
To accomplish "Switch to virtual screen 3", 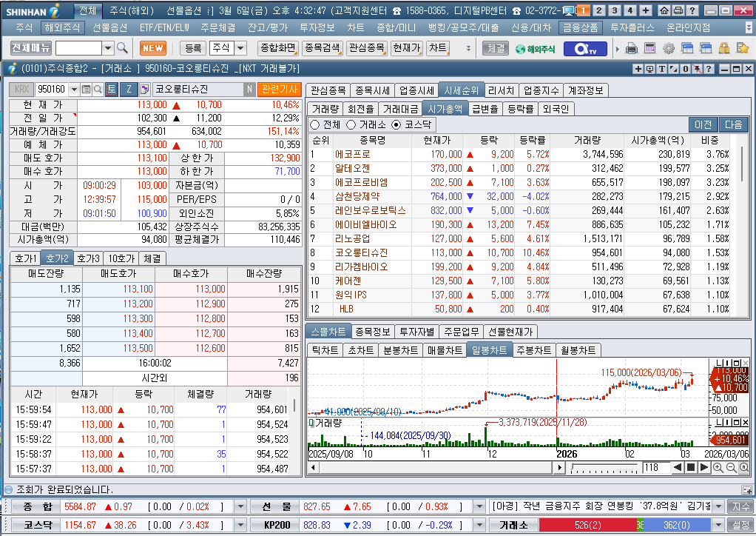I will [x=614, y=10].
